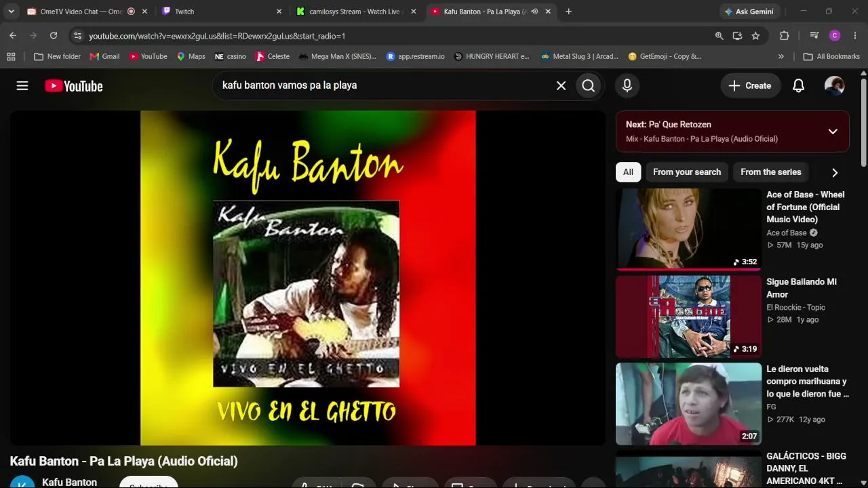The width and height of the screenshot is (868, 488).
Task: Open the media controls icon in toolbar
Action: tap(814, 36)
